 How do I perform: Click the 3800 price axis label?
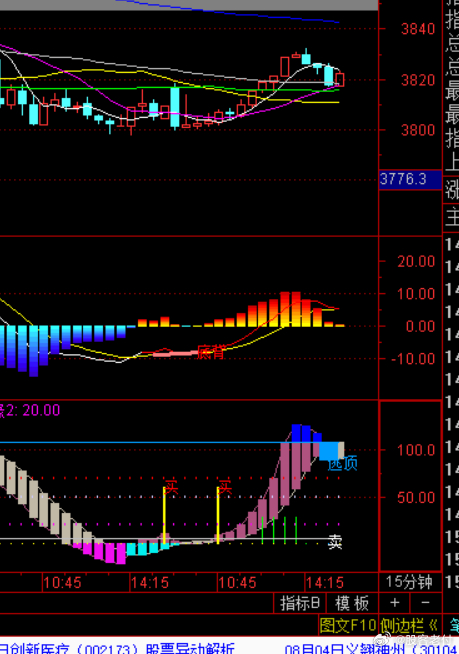tap(418, 130)
